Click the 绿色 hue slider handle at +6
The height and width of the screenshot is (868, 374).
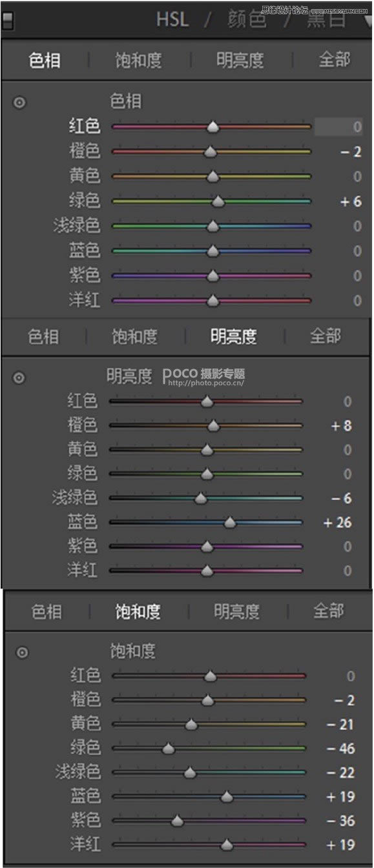pyautogui.click(x=218, y=202)
